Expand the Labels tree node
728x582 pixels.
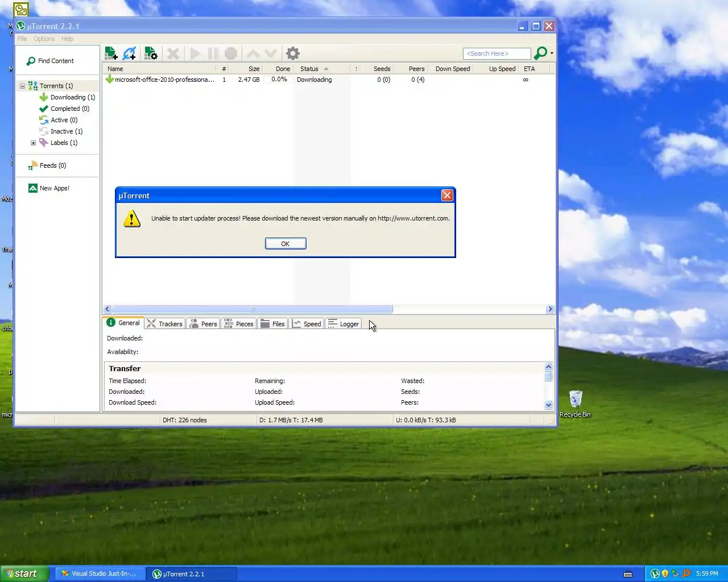33,143
